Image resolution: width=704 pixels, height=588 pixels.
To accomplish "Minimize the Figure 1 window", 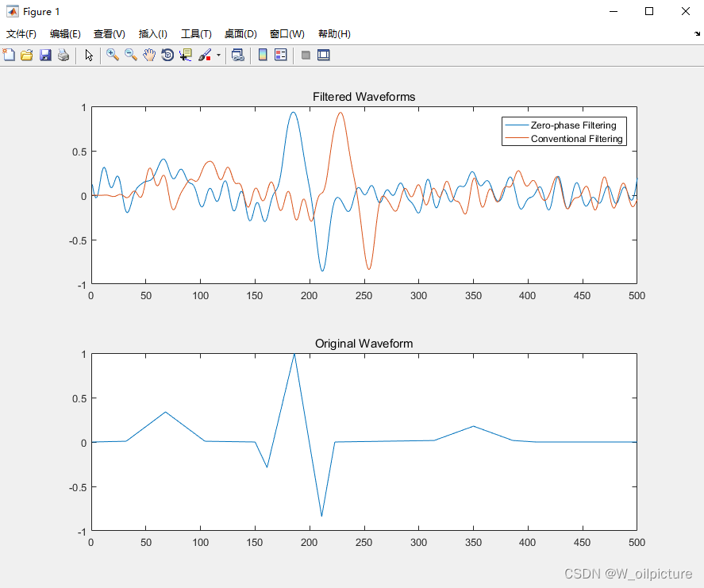I will click(614, 11).
